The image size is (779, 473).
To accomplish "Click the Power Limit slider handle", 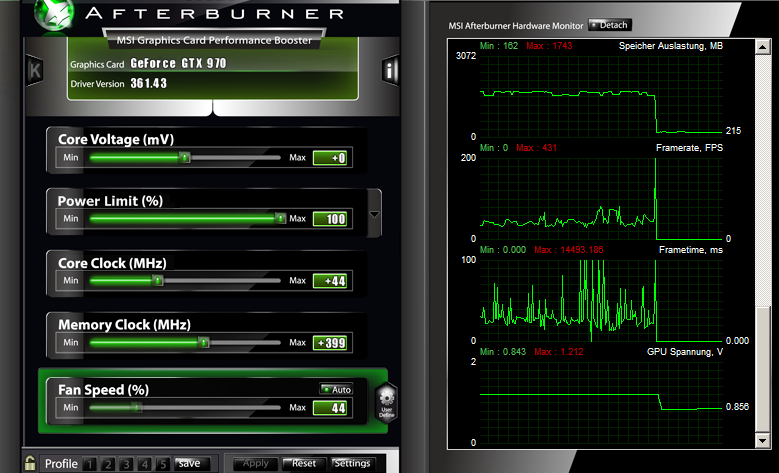I will 280,219.
